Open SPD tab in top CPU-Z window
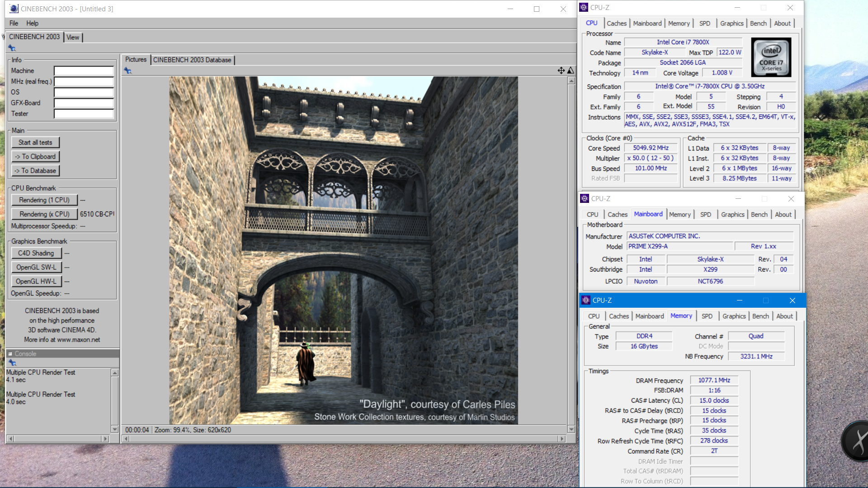The width and height of the screenshot is (868, 488). [x=704, y=23]
